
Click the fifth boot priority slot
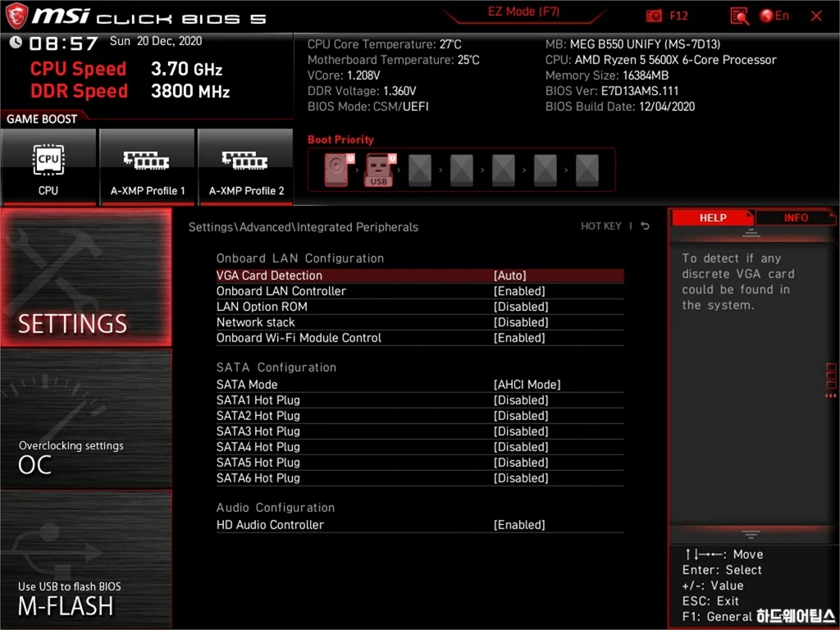(x=504, y=171)
